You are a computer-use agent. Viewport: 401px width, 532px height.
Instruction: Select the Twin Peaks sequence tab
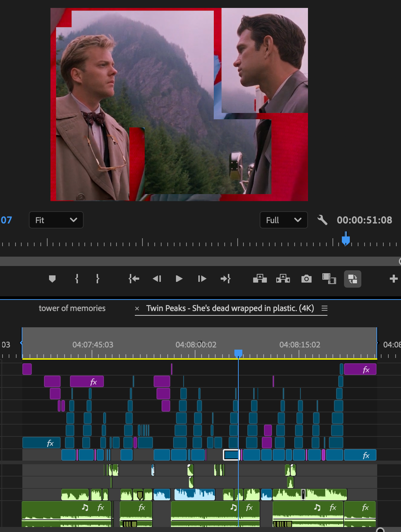pos(230,308)
